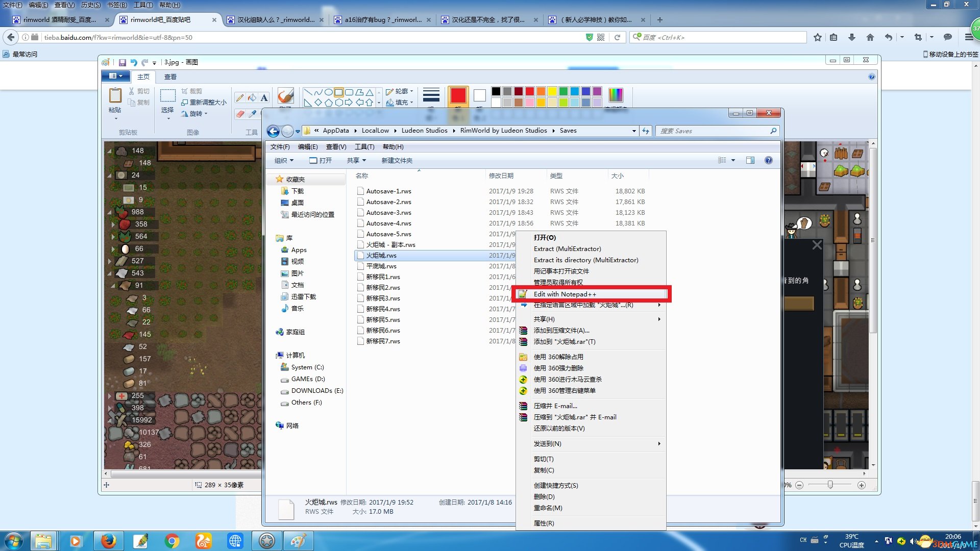Open the shape Outline dropdown in Paint

click(x=400, y=91)
